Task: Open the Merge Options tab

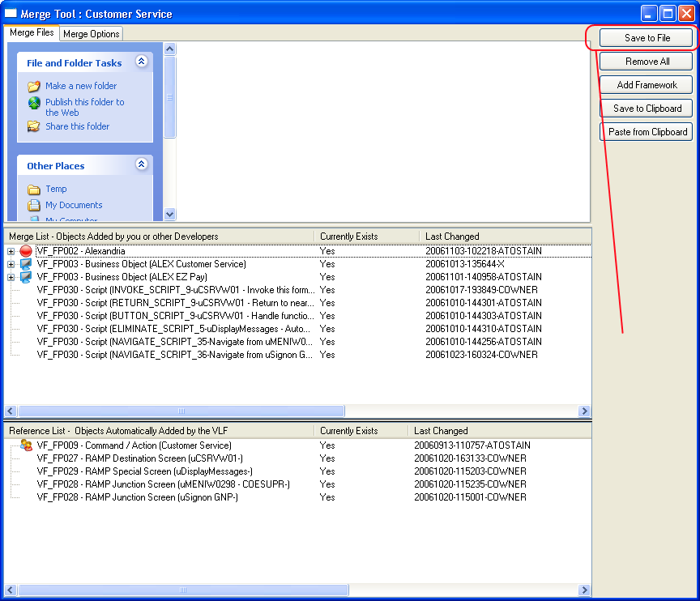Action: (91, 34)
